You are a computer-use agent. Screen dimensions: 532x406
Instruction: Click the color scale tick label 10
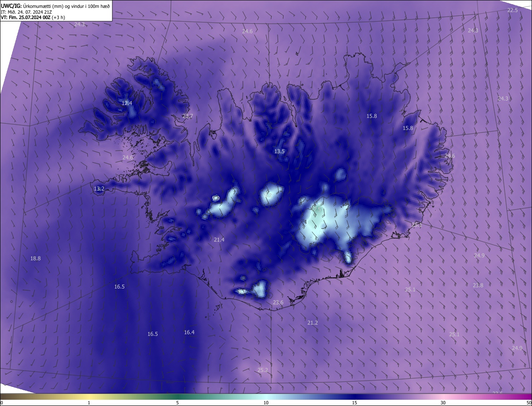(x=266, y=403)
